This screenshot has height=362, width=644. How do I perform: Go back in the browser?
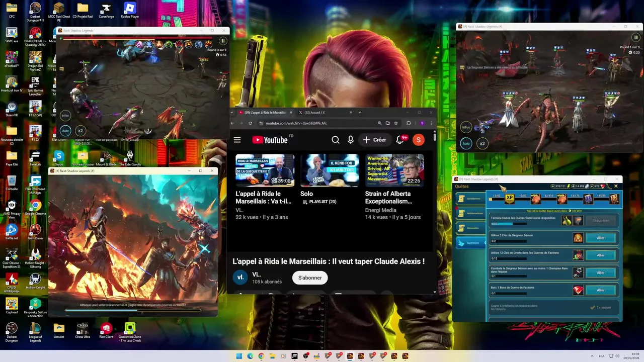[232, 123]
